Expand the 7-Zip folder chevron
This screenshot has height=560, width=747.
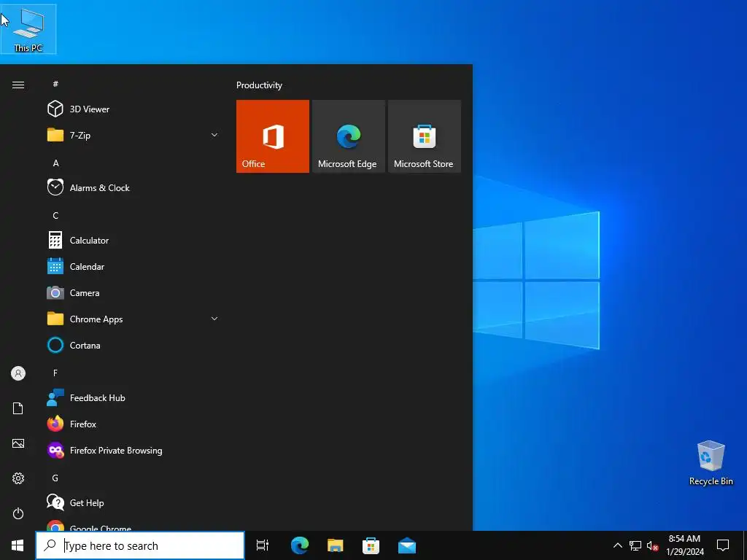pos(214,135)
